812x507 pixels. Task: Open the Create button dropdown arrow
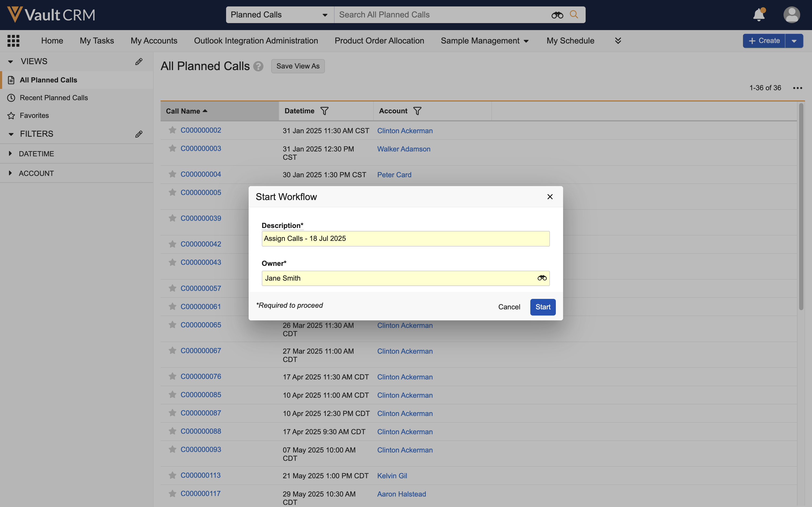coord(794,41)
